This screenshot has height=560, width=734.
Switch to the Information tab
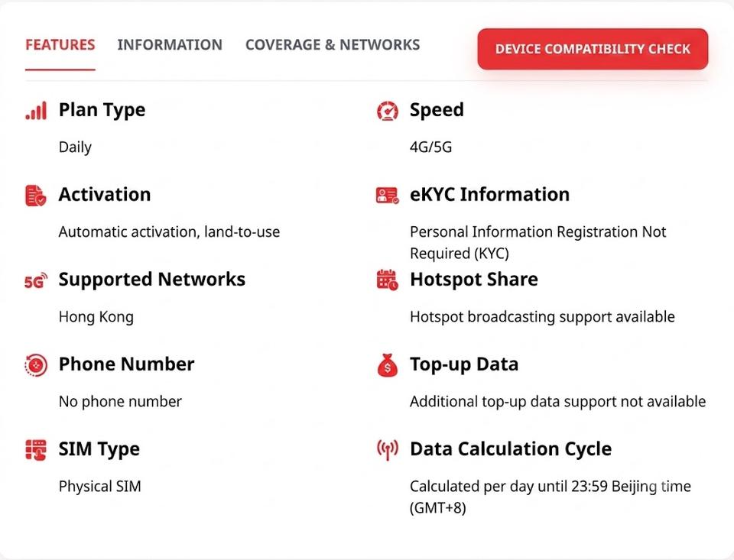[170, 45]
